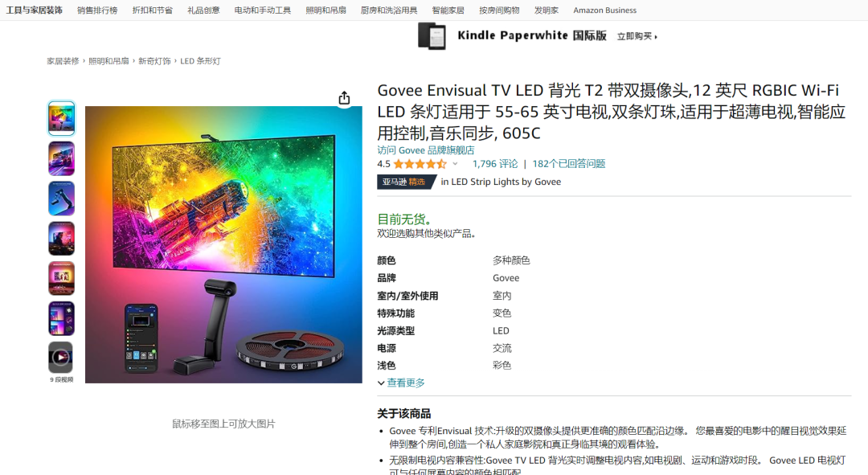
Task: Click the star rating icons
Action: (420, 164)
